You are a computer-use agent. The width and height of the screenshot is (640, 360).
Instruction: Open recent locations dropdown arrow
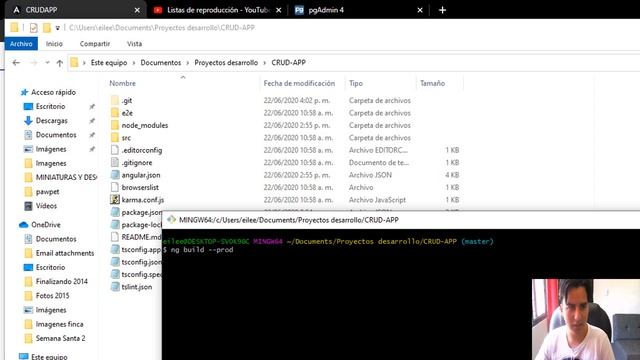pyautogui.click(x=47, y=63)
